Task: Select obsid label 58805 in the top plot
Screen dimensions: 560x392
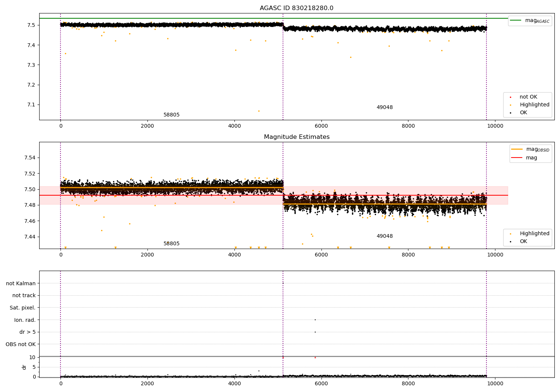Action: point(171,115)
